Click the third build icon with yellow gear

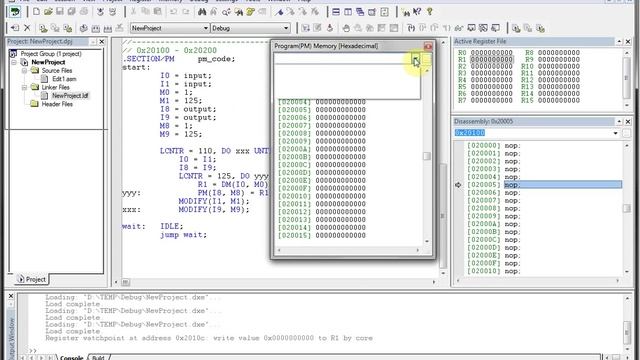67,28
